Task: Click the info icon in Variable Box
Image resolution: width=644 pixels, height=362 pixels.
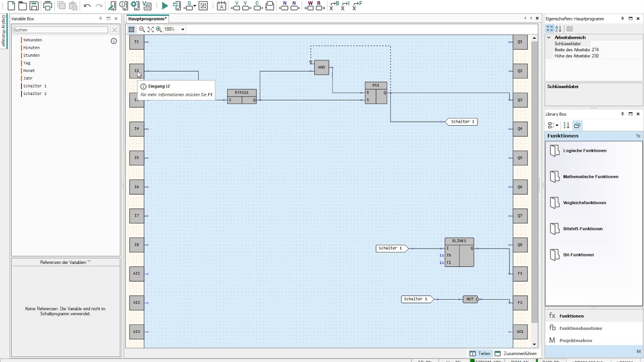Action: pyautogui.click(x=114, y=41)
